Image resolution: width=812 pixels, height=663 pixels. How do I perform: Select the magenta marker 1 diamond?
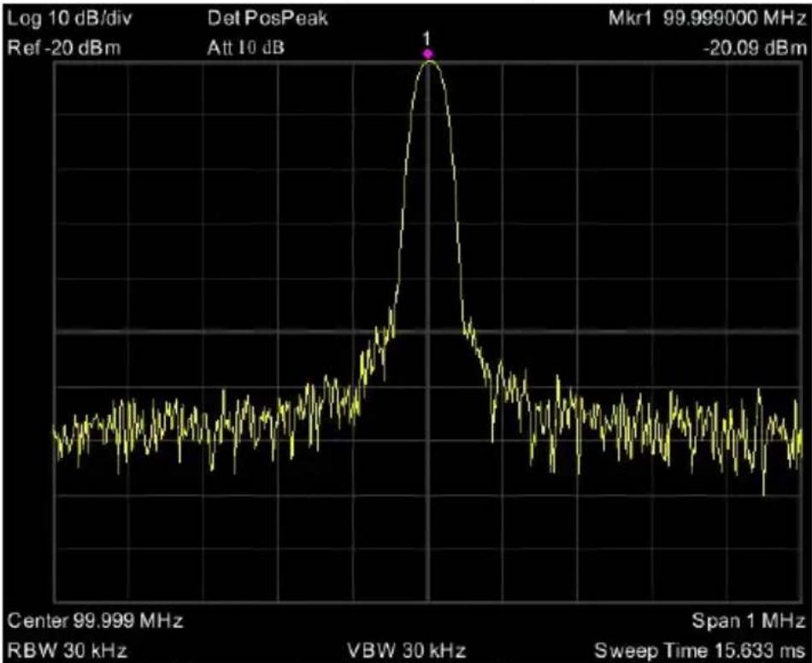427,54
